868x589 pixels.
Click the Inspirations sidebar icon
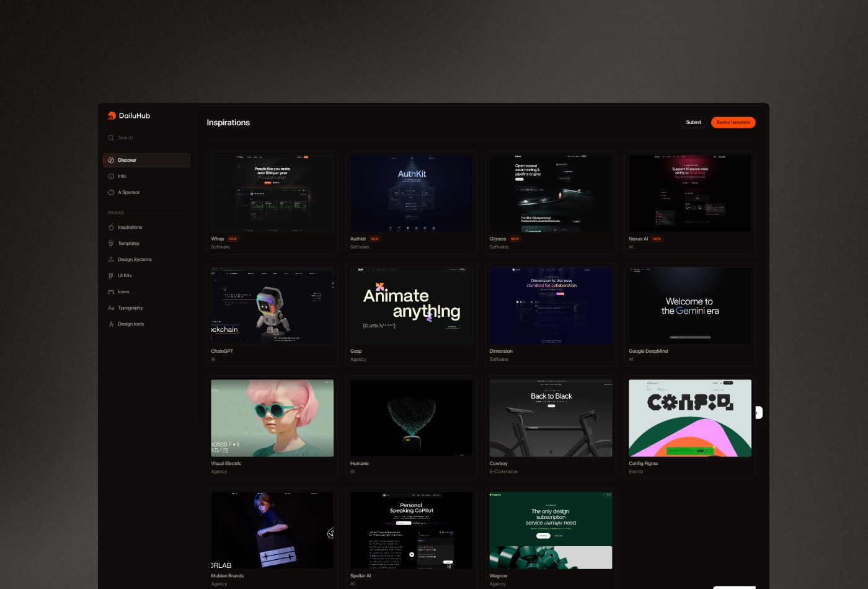click(x=111, y=228)
